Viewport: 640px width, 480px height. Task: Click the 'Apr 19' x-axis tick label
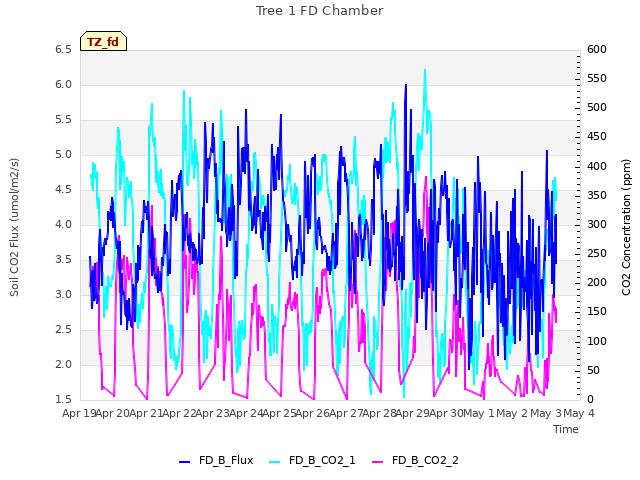coord(79,413)
